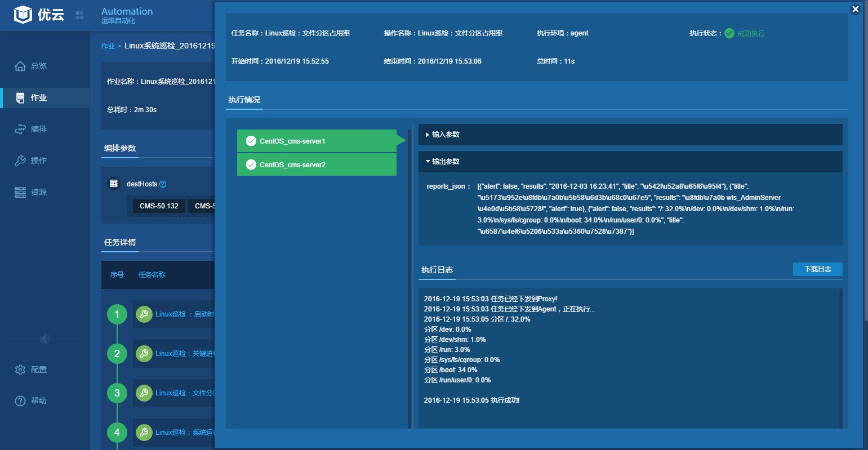Open the 编排参数 tab

[120, 148]
